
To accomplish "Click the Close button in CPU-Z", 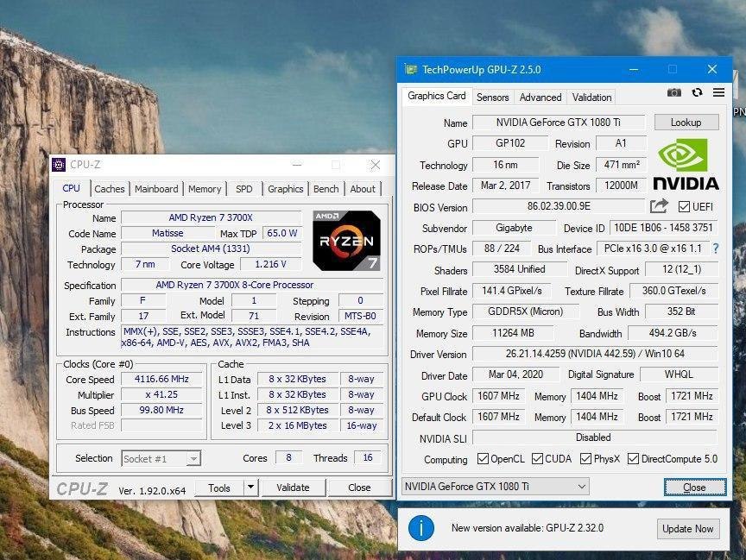I will [359, 488].
